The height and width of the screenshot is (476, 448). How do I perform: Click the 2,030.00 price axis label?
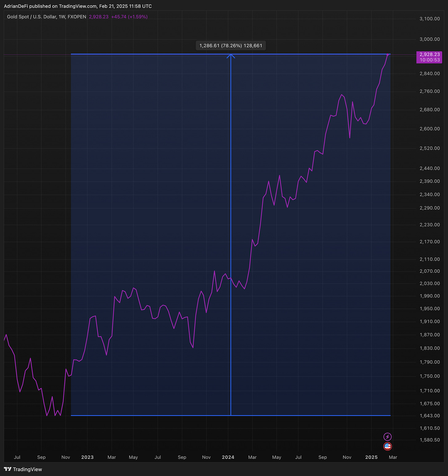click(430, 283)
